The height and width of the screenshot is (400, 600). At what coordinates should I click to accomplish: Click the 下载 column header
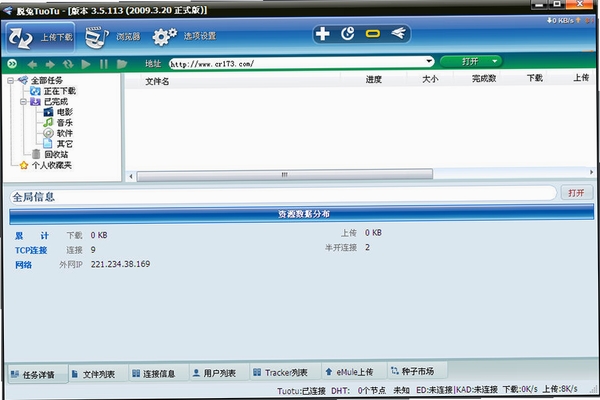coord(535,78)
